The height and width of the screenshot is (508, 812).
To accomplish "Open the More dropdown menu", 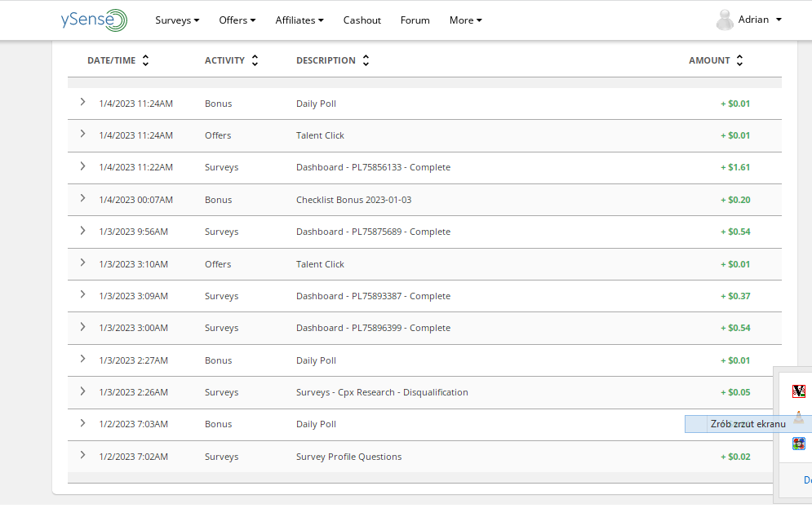I will pos(465,20).
